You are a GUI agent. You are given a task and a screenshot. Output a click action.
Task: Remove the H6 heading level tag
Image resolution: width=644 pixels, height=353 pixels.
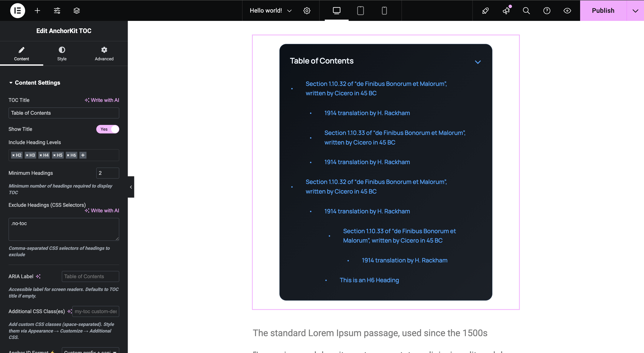pos(69,155)
